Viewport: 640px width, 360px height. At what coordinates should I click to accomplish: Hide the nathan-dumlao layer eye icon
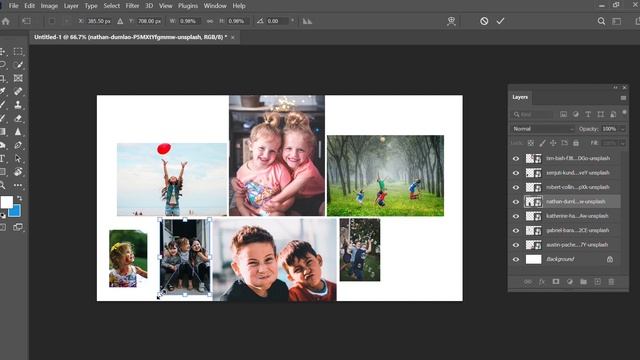516,202
